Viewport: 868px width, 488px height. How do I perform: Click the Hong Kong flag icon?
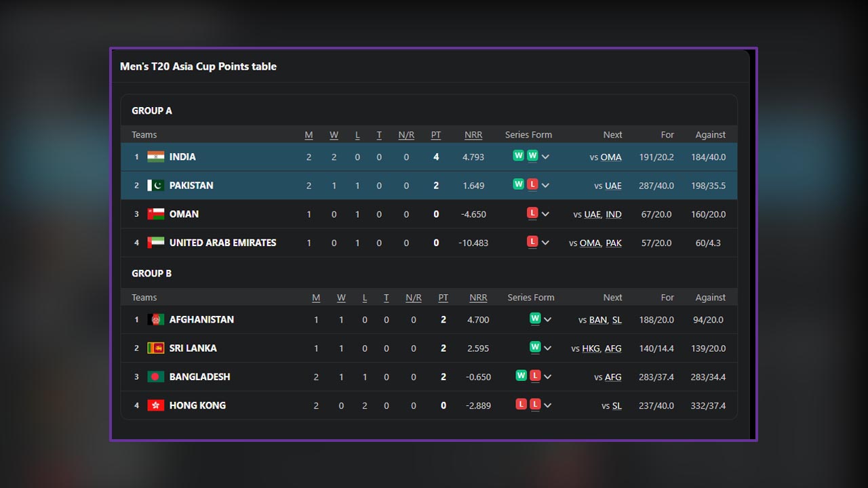point(156,405)
